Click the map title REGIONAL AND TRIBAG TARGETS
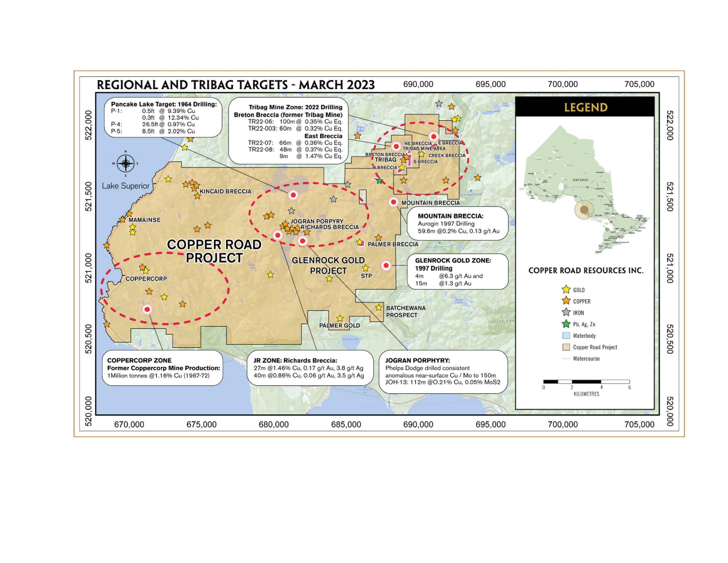 pyautogui.click(x=236, y=85)
